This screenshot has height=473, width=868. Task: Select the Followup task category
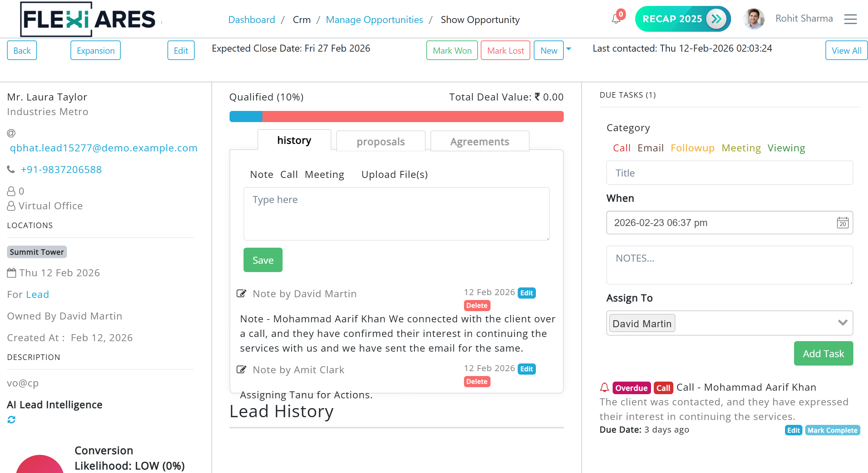click(x=693, y=148)
